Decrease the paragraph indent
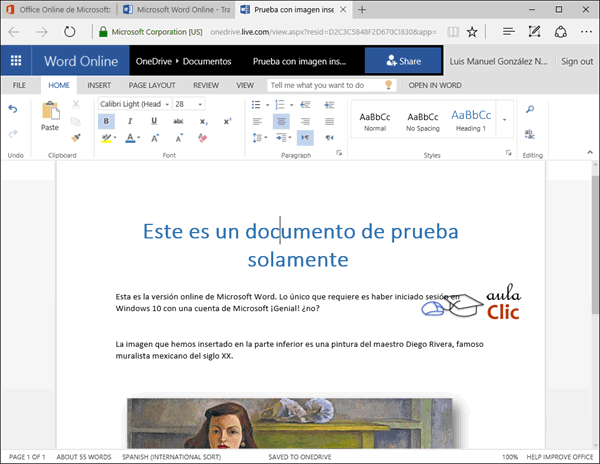 305,104
